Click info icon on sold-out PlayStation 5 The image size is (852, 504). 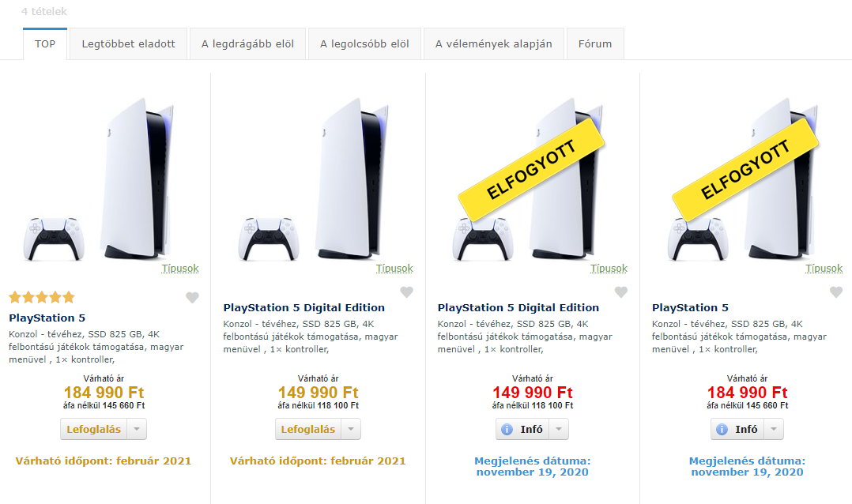(x=722, y=430)
